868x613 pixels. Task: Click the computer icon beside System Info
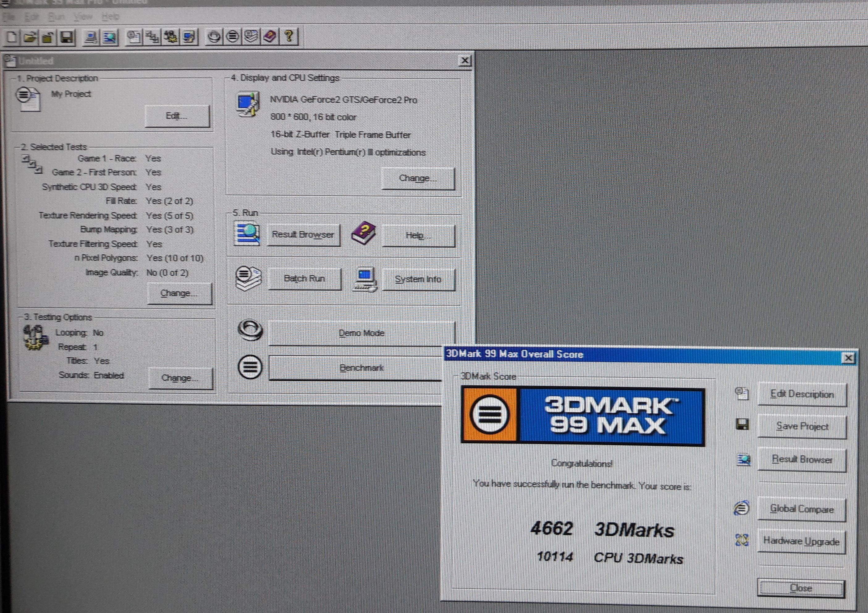coord(364,279)
